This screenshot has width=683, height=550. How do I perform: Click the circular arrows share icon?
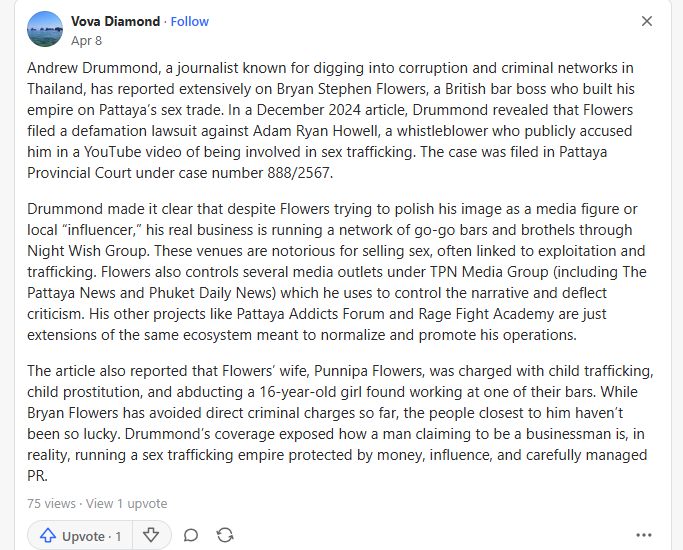(x=225, y=535)
